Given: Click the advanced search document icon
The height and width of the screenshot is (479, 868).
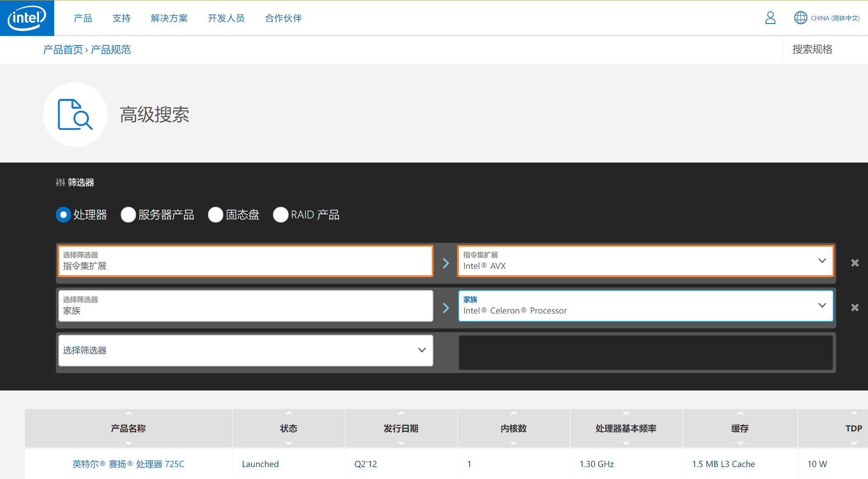Looking at the screenshot, I should pos(75,115).
